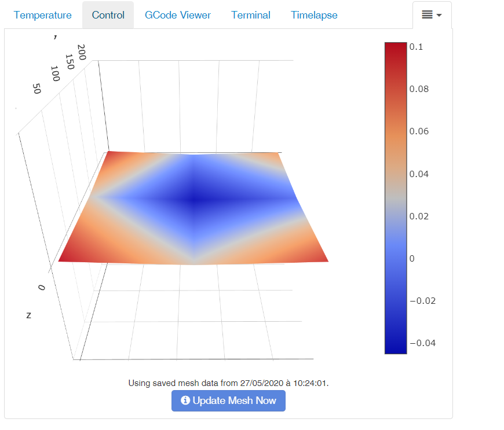Go to the Timelapse tab

point(314,15)
